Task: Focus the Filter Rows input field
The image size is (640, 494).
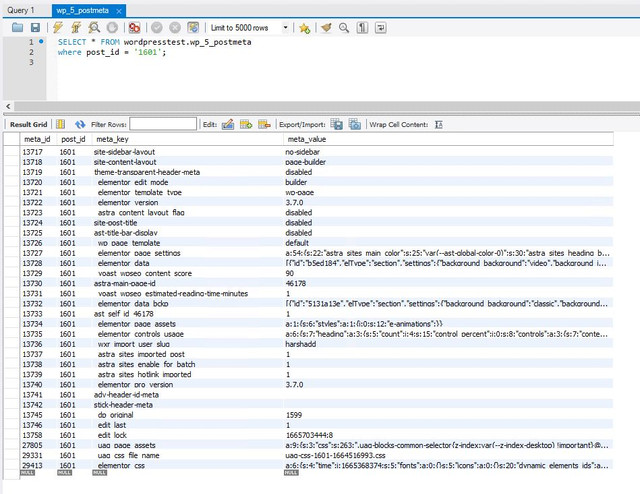Action: (x=163, y=124)
